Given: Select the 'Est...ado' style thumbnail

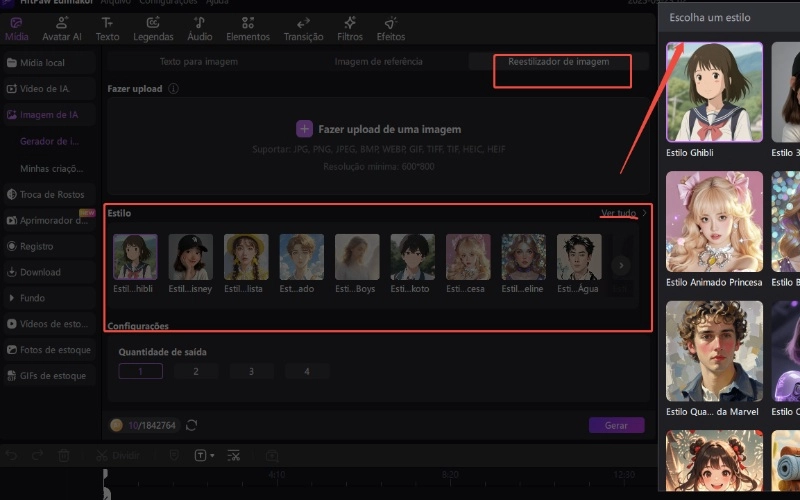Looking at the screenshot, I should tap(302, 257).
